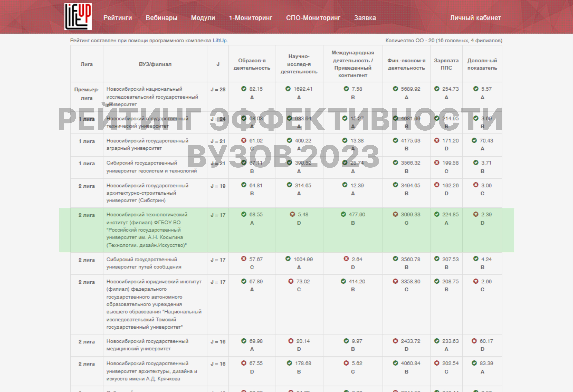Click red cross icon beside 2433.72

pos(395,341)
